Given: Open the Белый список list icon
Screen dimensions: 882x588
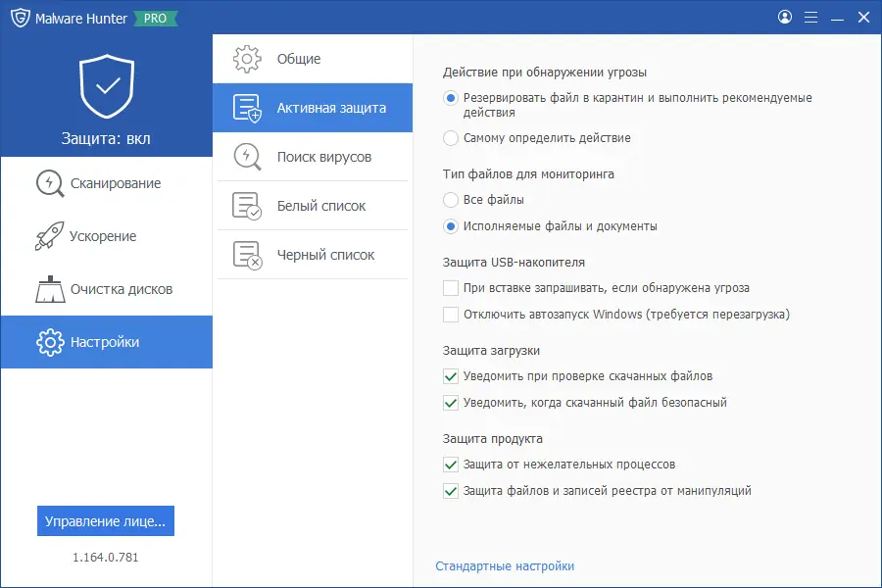Looking at the screenshot, I should coord(248,205).
